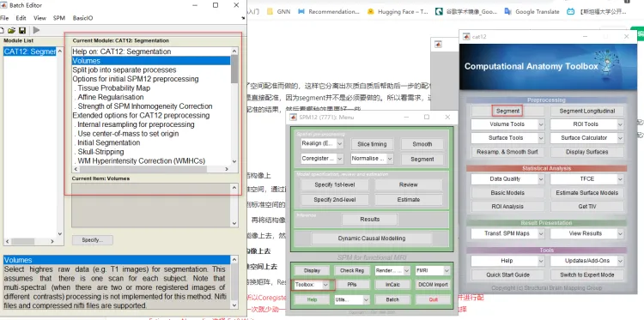Viewport: 644px width, 320px height.
Task: Click the Google Translate bookmark icon
Action: coord(507,11)
